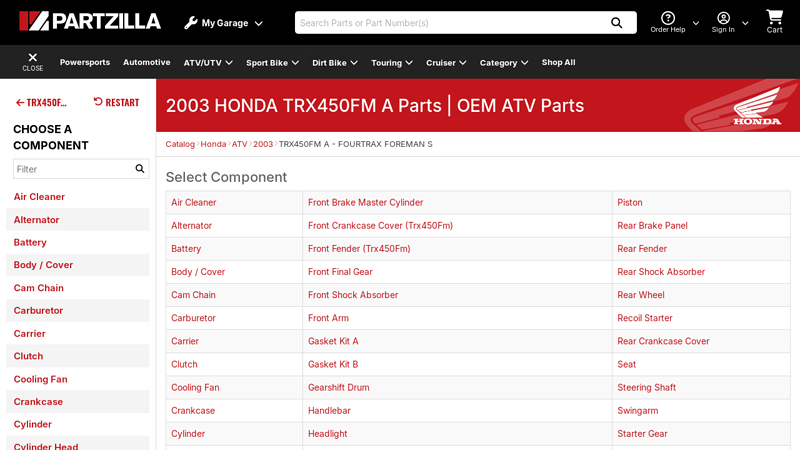The image size is (800, 450).
Task: Select Powersports in navigation bar
Action: coord(85,62)
